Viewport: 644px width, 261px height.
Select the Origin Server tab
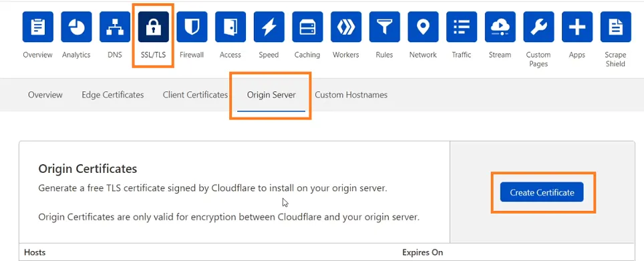pyautogui.click(x=271, y=95)
